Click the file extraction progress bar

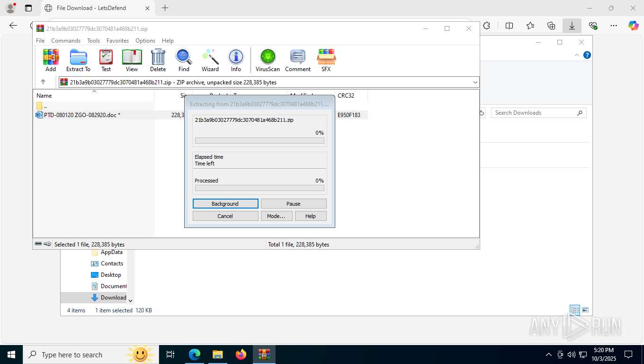[259, 141]
